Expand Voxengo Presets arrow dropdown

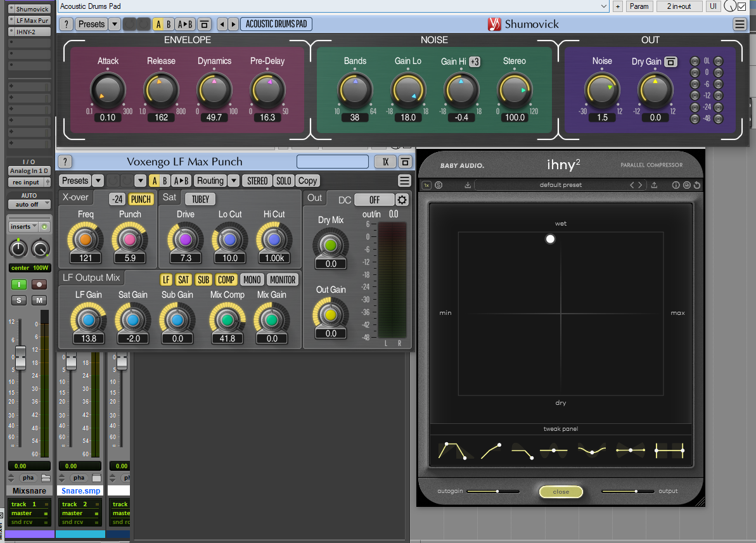[98, 181]
